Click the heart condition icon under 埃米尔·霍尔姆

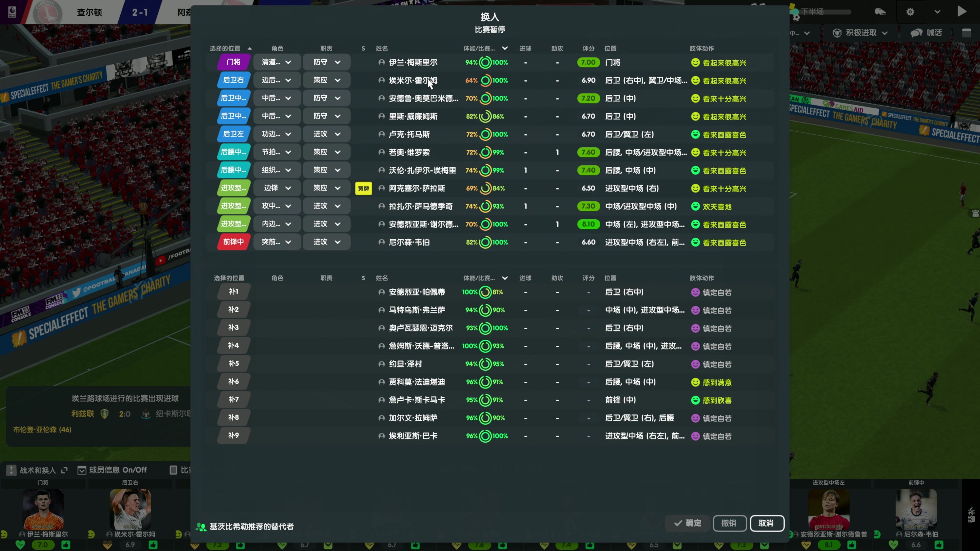tap(108, 544)
